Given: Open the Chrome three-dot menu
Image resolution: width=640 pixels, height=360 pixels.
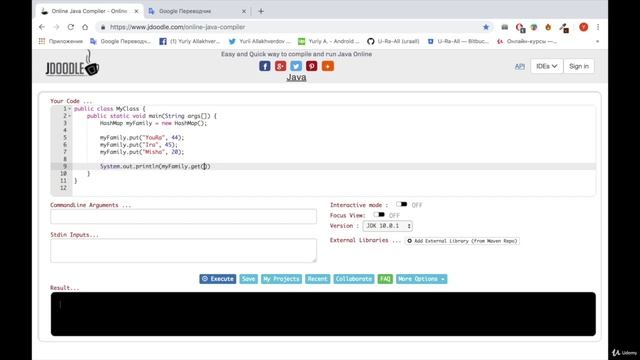Looking at the screenshot, I should [598, 27].
